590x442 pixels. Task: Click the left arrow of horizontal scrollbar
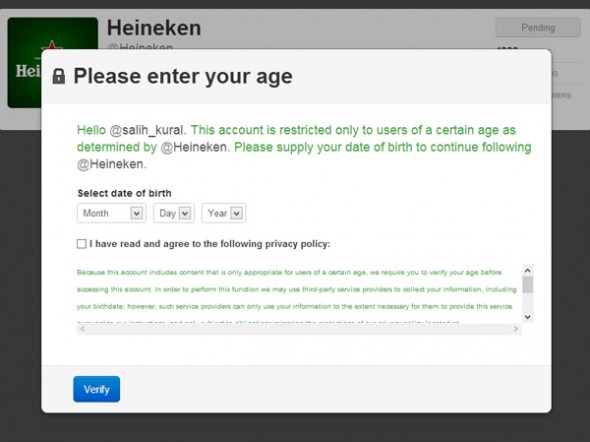click(x=83, y=329)
